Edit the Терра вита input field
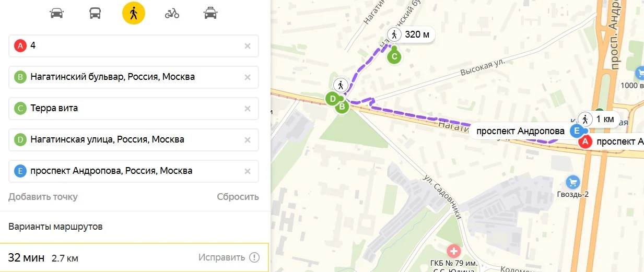The image size is (644, 272). (x=131, y=109)
